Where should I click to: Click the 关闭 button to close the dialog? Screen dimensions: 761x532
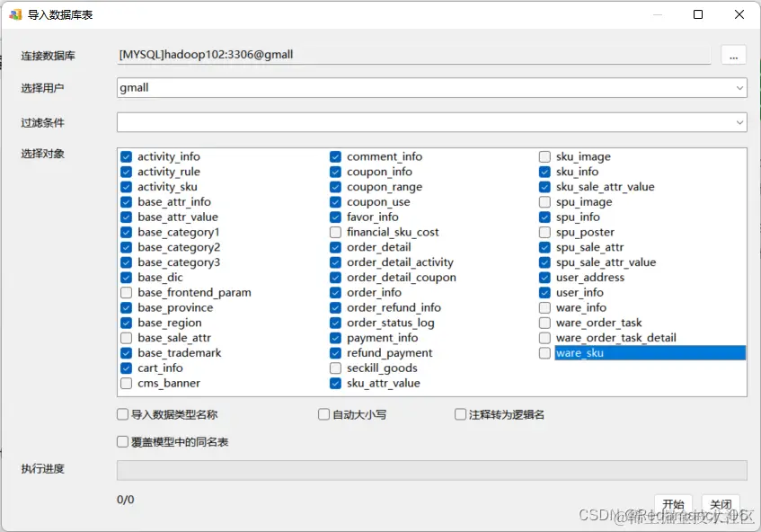coord(721,504)
